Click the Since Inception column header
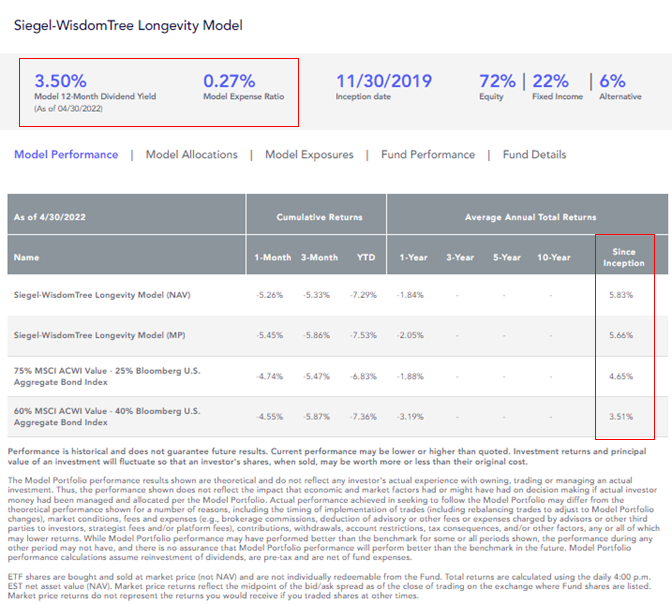Screen dimensions: 672x604 click(624, 257)
